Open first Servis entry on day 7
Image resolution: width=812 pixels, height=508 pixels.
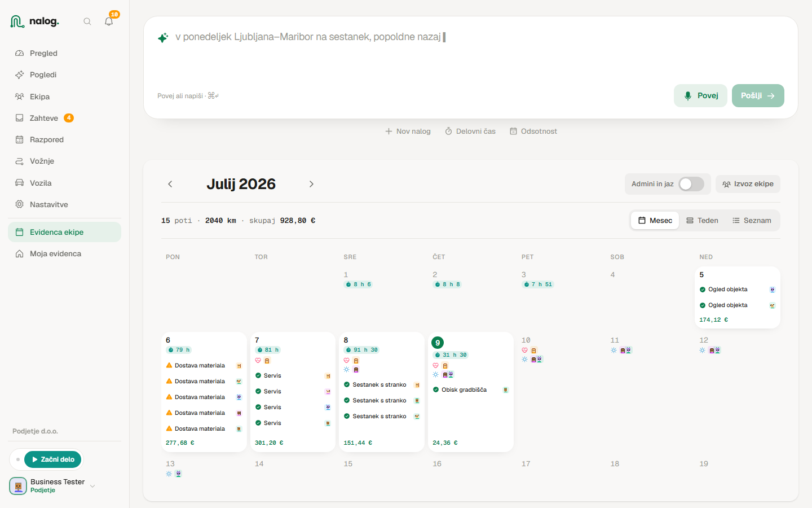(x=293, y=376)
